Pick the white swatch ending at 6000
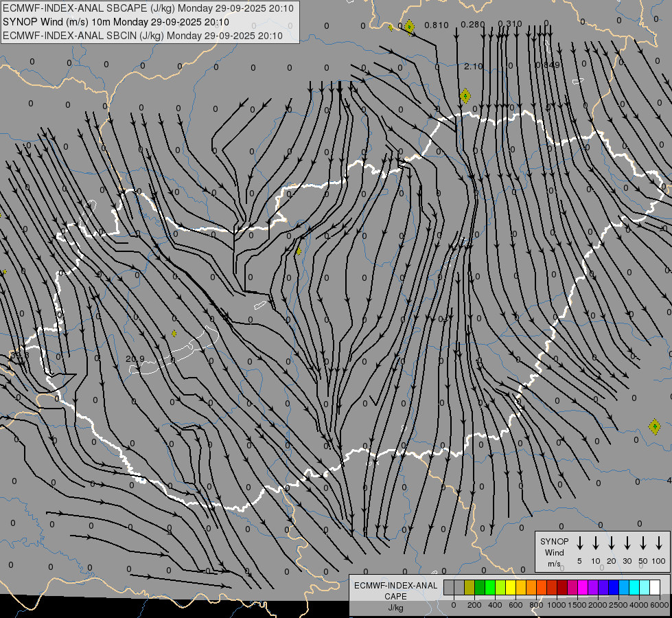Image resolution: width=672 pixels, height=618 pixels. tap(654, 587)
